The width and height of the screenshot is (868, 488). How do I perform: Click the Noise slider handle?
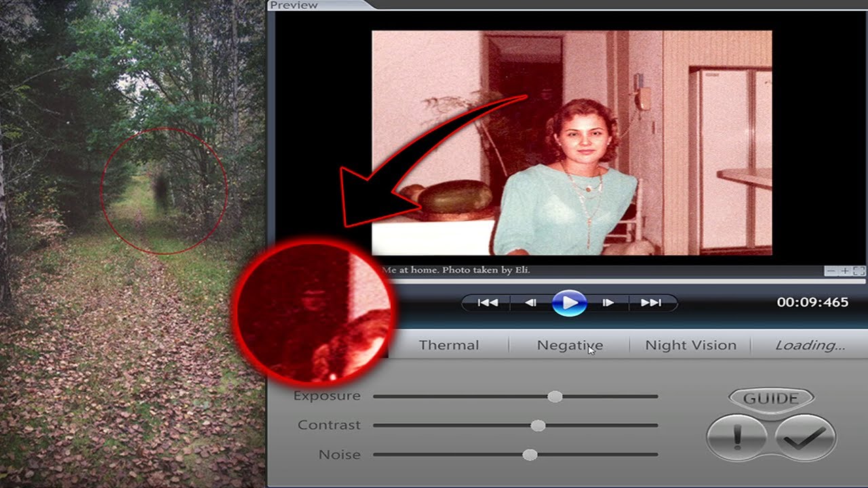click(530, 455)
